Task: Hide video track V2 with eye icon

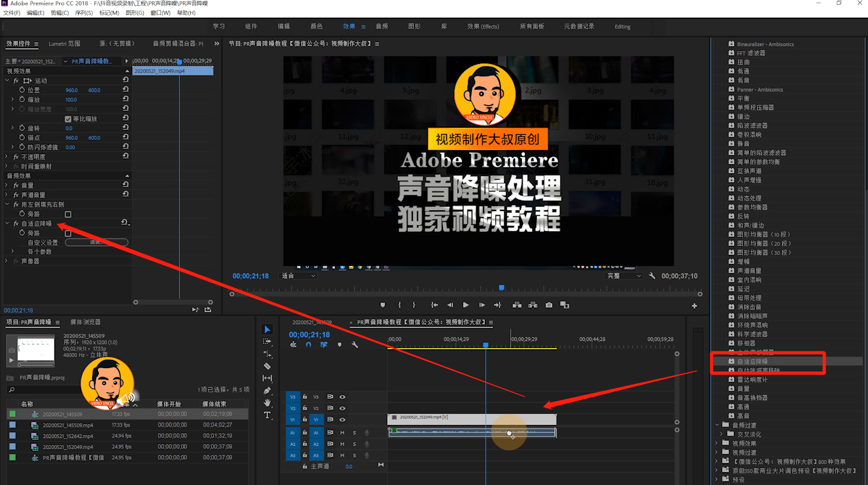Action: click(342, 408)
